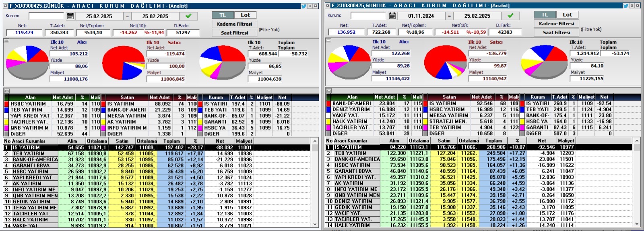Collapse the Alan/Satan table panel in left window

[6, 91]
